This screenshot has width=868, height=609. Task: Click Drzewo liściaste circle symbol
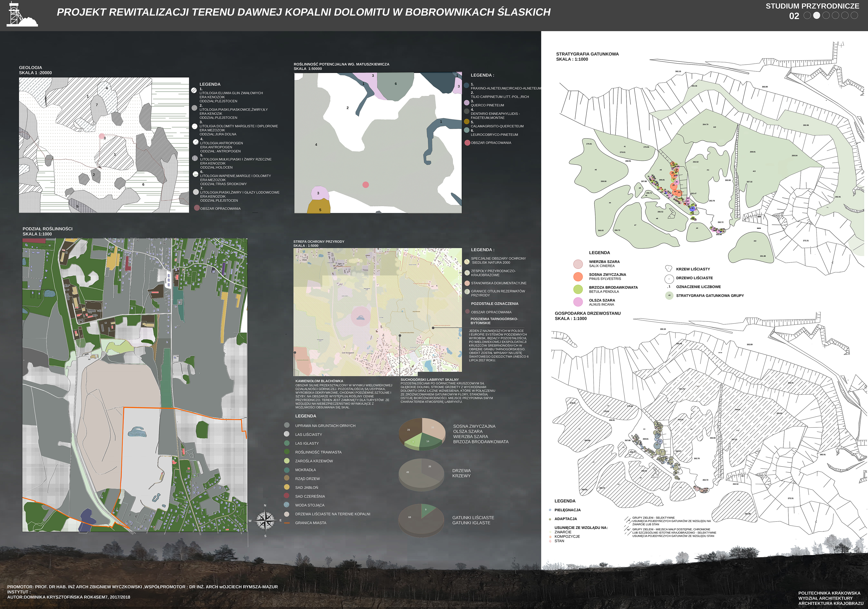669,279
